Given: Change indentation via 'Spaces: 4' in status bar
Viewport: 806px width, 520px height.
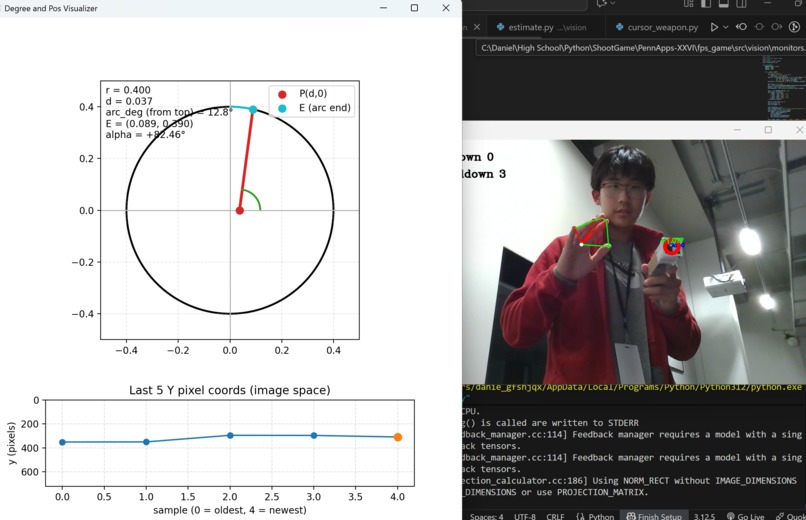Looking at the screenshot, I should pos(486,516).
